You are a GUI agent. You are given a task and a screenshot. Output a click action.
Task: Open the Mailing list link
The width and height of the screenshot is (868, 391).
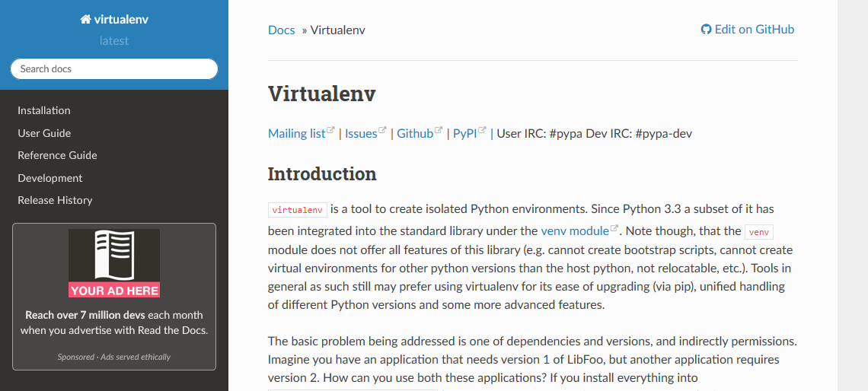296,134
